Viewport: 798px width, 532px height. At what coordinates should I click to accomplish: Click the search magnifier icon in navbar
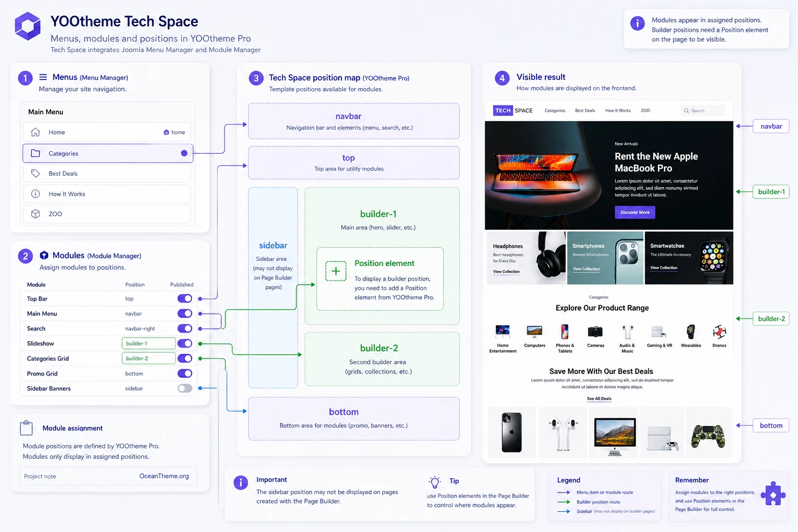point(686,111)
